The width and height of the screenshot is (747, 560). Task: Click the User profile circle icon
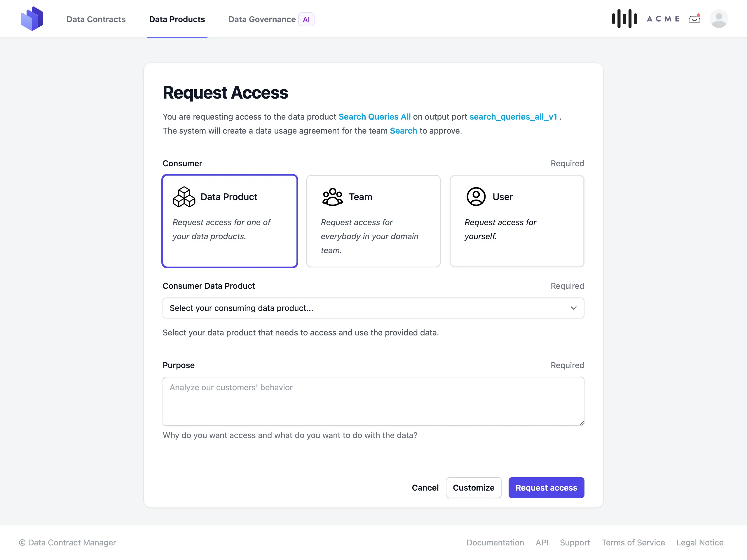(476, 197)
